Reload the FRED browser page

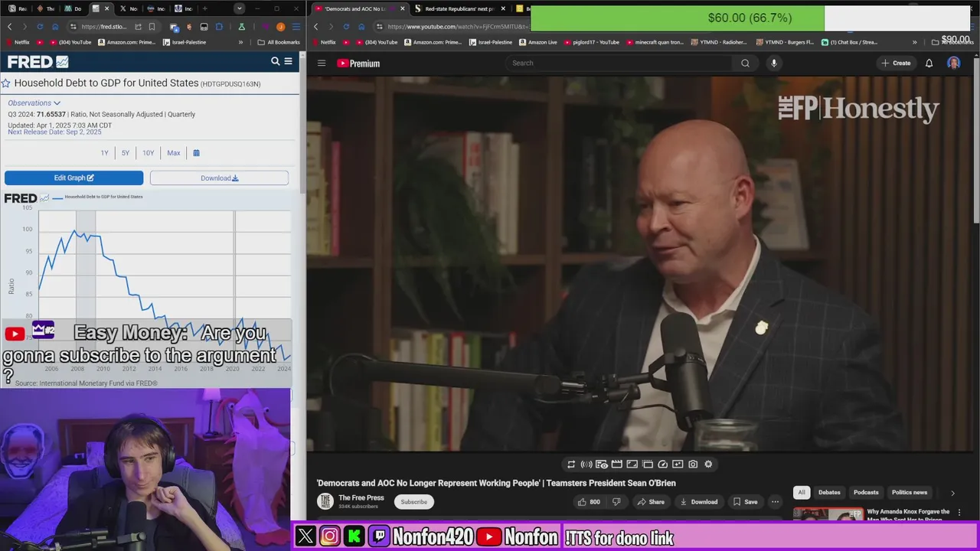(40, 27)
